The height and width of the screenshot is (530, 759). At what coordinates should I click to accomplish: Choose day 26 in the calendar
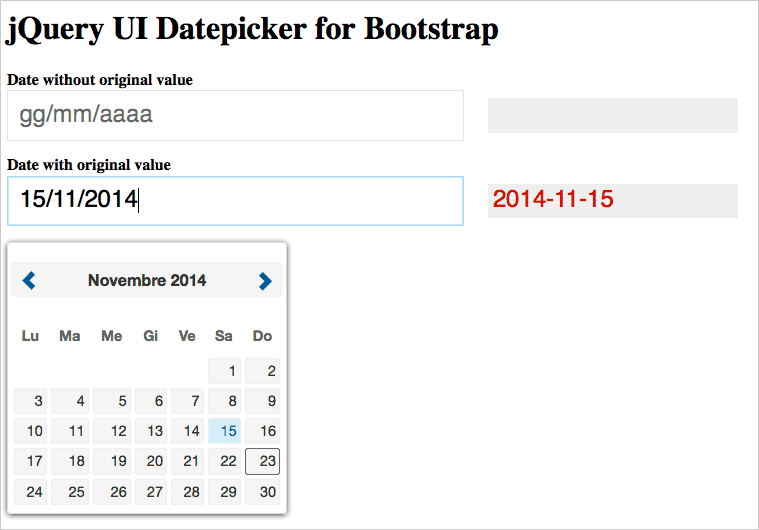(x=112, y=492)
